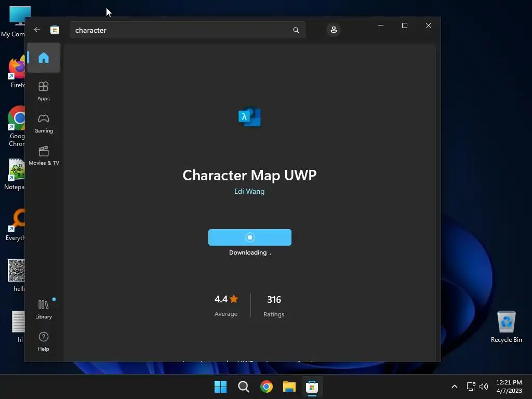532x399 pixels.
Task: Launch Google Chrome from the taskbar
Action: (x=267, y=387)
